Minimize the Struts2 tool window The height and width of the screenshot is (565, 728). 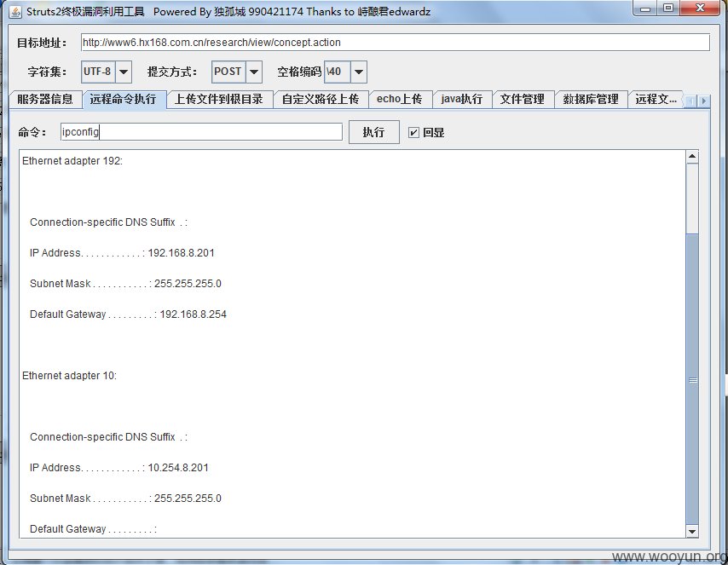coord(645,9)
